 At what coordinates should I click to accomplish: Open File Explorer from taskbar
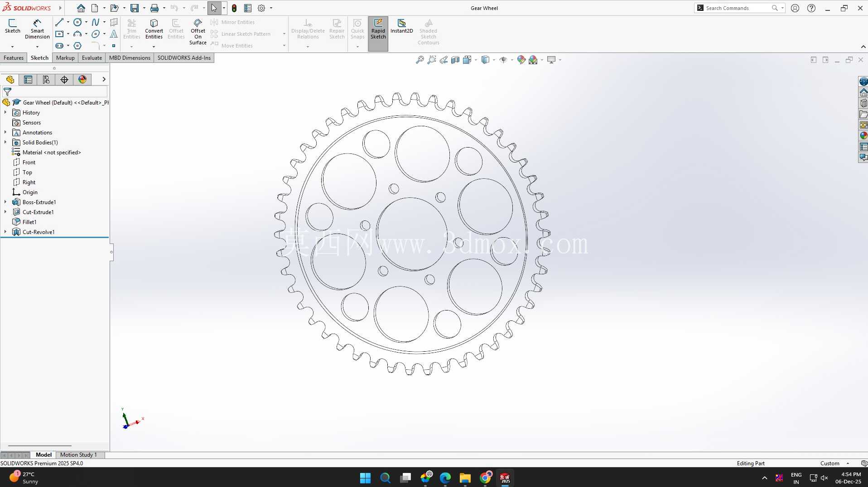tap(465, 478)
